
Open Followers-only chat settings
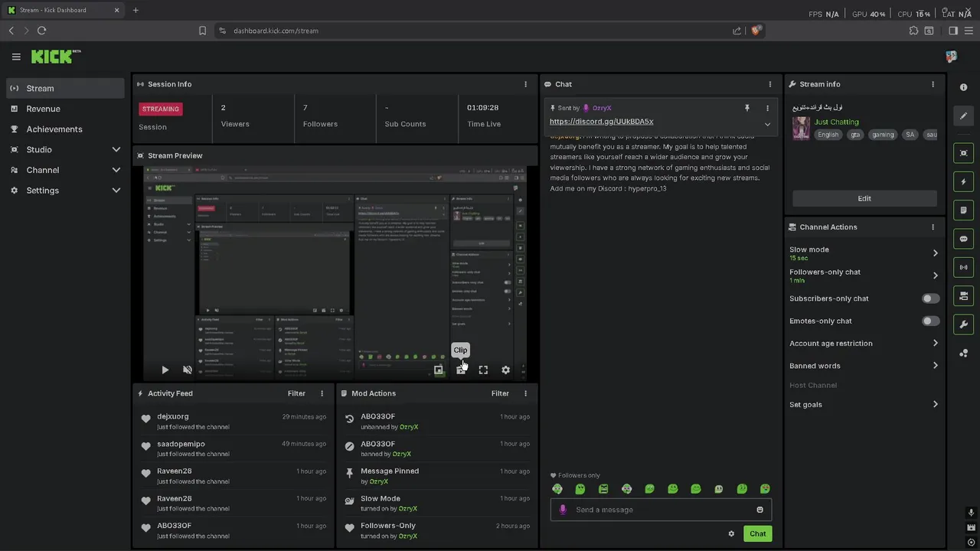coord(864,275)
